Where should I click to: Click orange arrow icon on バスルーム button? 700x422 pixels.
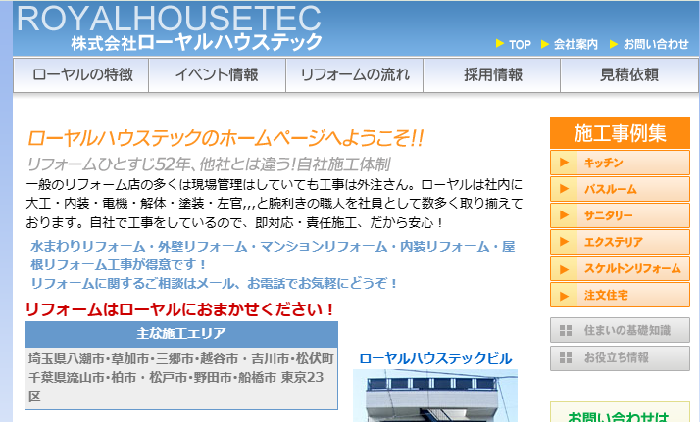564,189
